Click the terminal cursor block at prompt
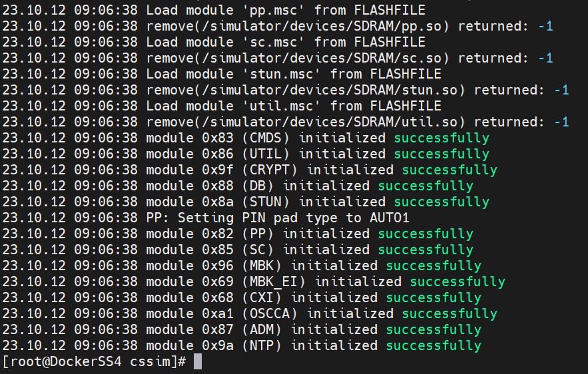The height and width of the screenshot is (374, 588). [x=198, y=361]
